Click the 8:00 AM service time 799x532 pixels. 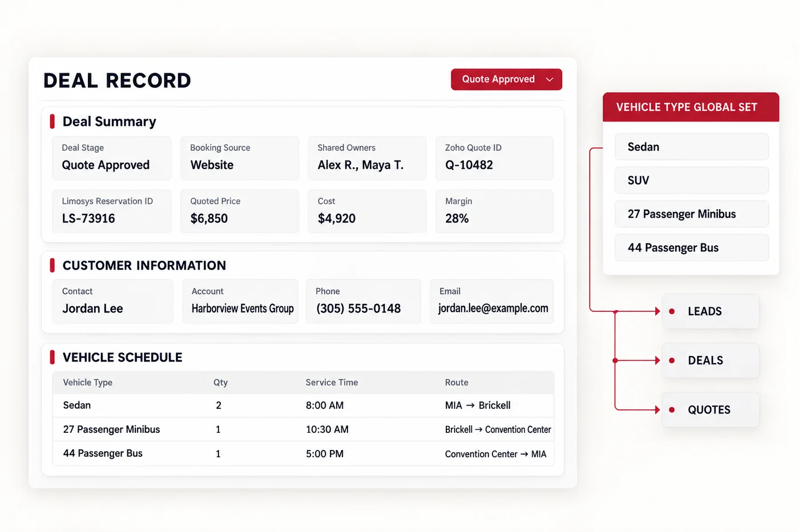(325, 405)
